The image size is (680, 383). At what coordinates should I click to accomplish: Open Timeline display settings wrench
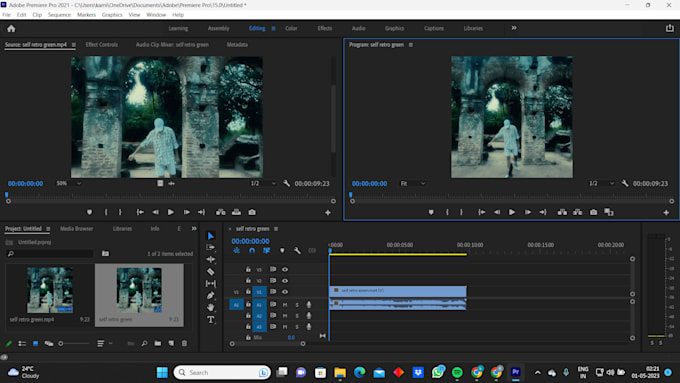pos(297,251)
